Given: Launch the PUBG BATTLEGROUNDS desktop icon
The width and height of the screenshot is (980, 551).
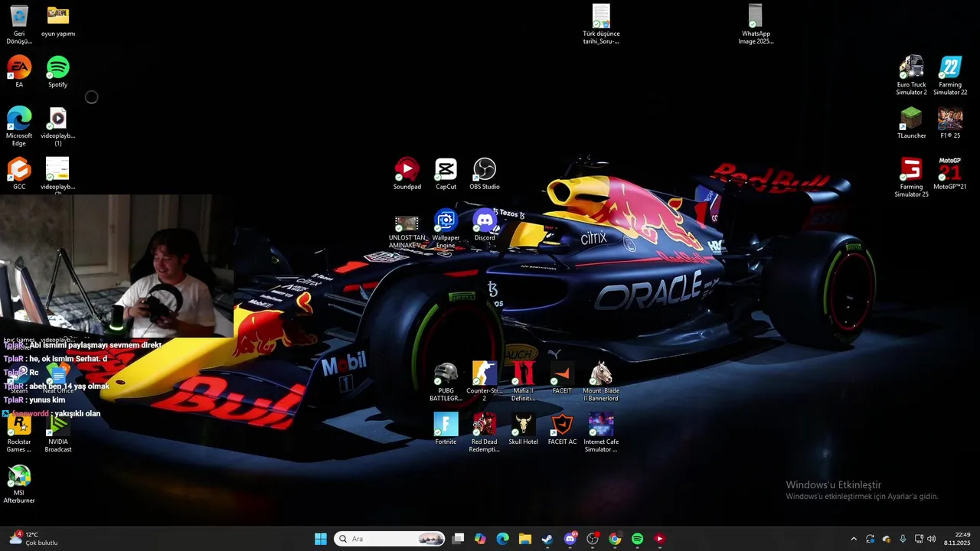Looking at the screenshot, I should click(446, 382).
